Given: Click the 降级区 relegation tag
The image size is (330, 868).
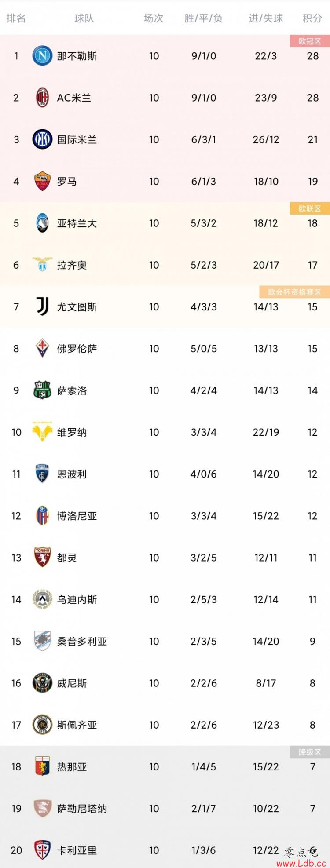Looking at the screenshot, I should (310, 752).
